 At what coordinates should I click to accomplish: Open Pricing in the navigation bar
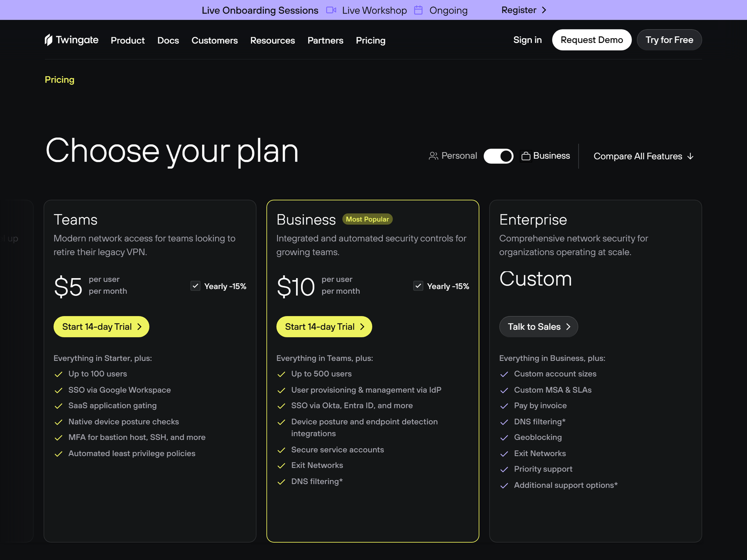pos(371,41)
